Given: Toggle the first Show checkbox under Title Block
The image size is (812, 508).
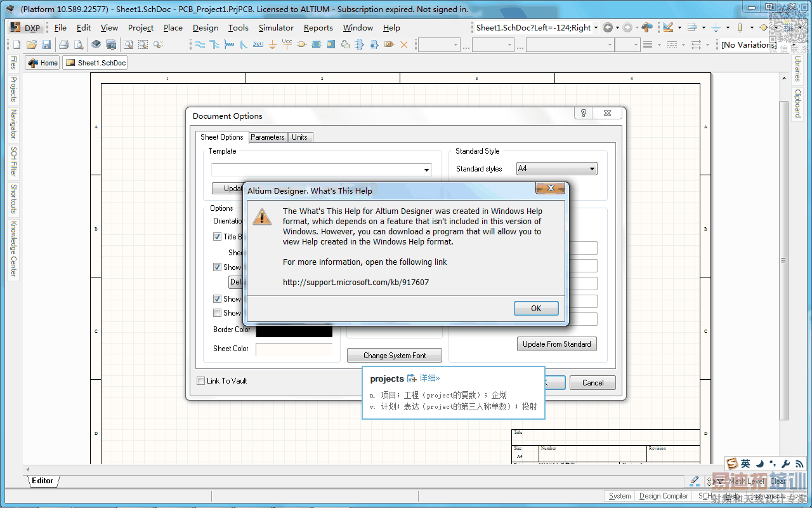Looking at the screenshot, I should tap(218, 267).
